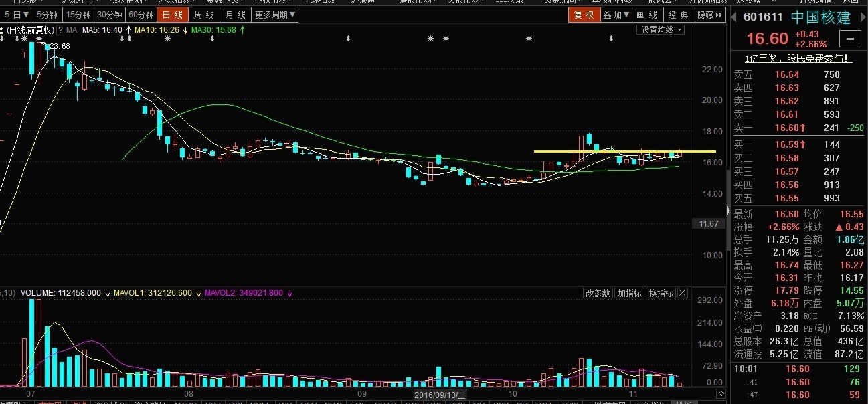
Task: Select the 买三 16.57 order book row
Action: point(798,171)
